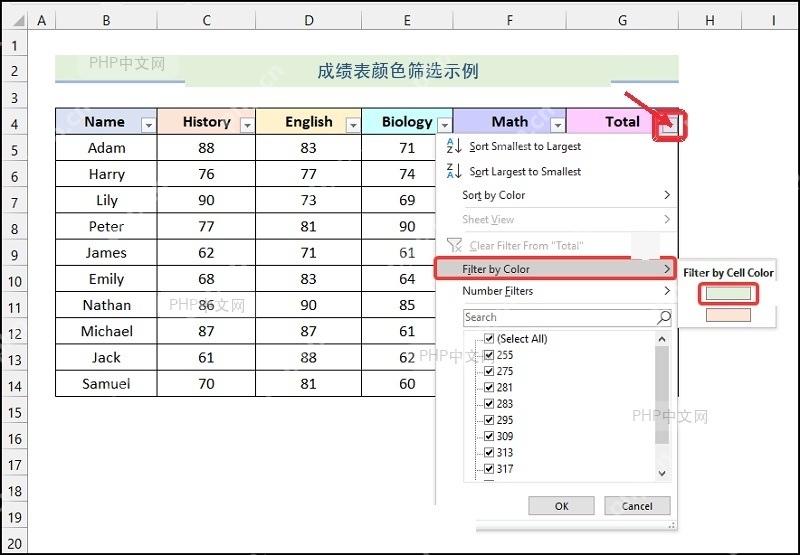This screenshot has height=555, width=800.
Task: Open the Math column filter dropdown
Action: click(x=558, y=125)
